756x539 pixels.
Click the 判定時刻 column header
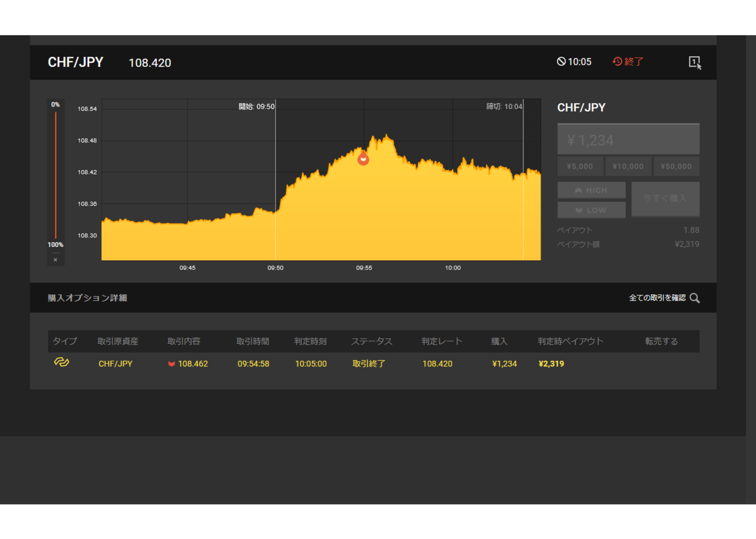point(311,341)
